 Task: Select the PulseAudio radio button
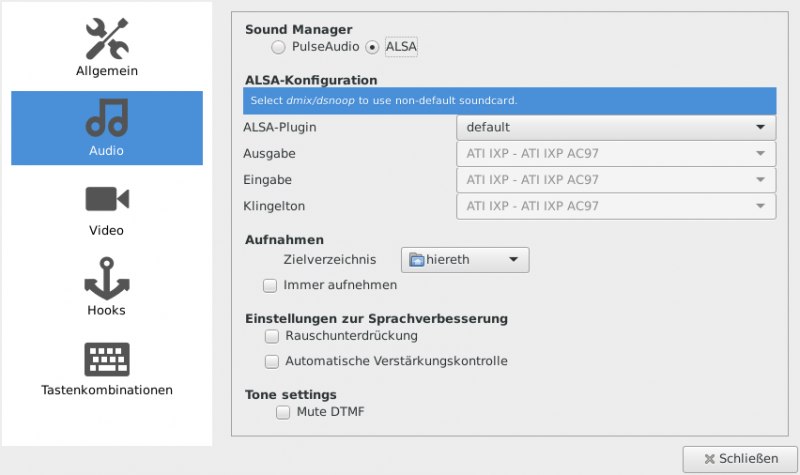click(278, 47)
